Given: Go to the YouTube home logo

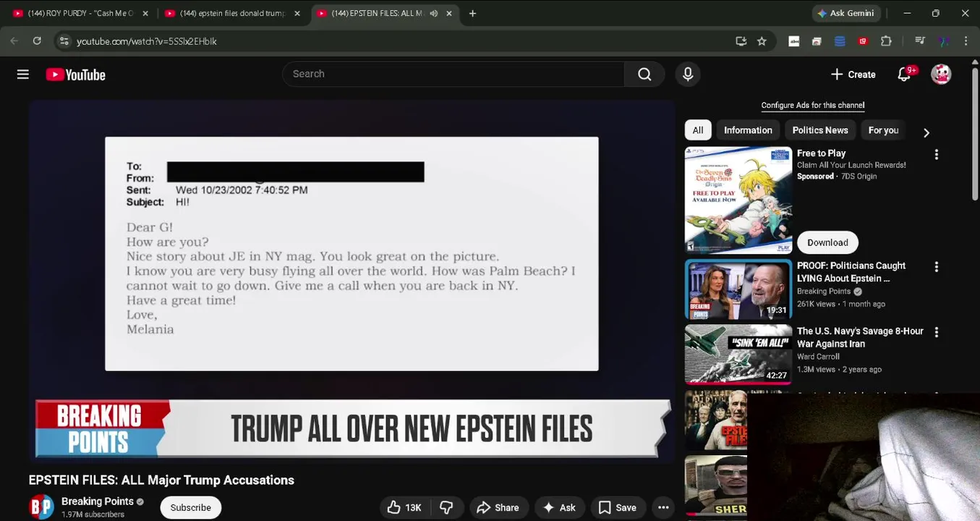Looking at the screenshot, I should click(76, 75).
